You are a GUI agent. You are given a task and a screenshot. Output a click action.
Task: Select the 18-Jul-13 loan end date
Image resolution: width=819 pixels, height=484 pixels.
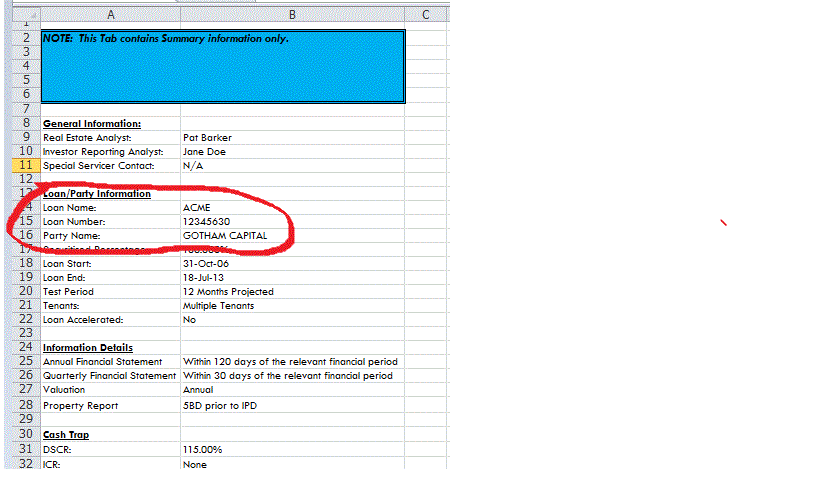(x=203, y=277)
